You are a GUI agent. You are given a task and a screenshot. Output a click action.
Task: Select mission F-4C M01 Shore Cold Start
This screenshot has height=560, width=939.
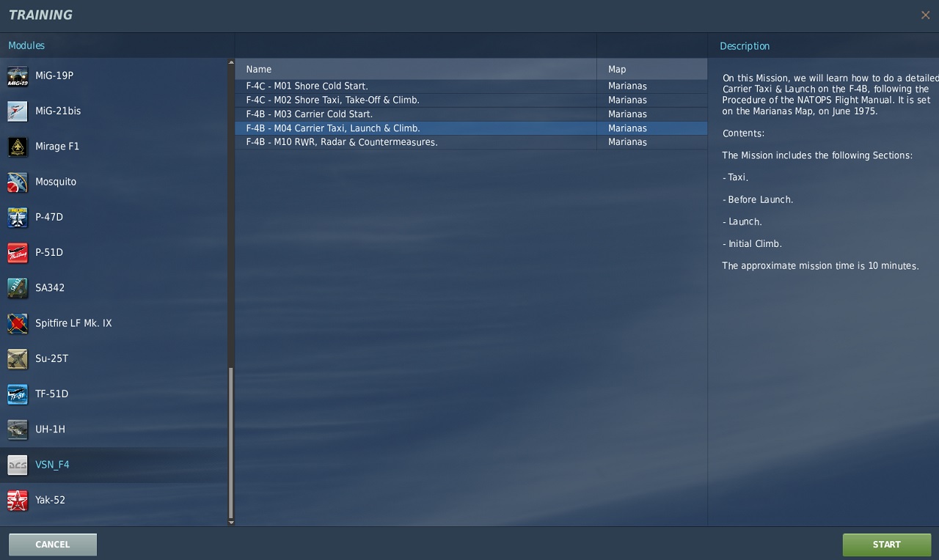tap(307, 86)
